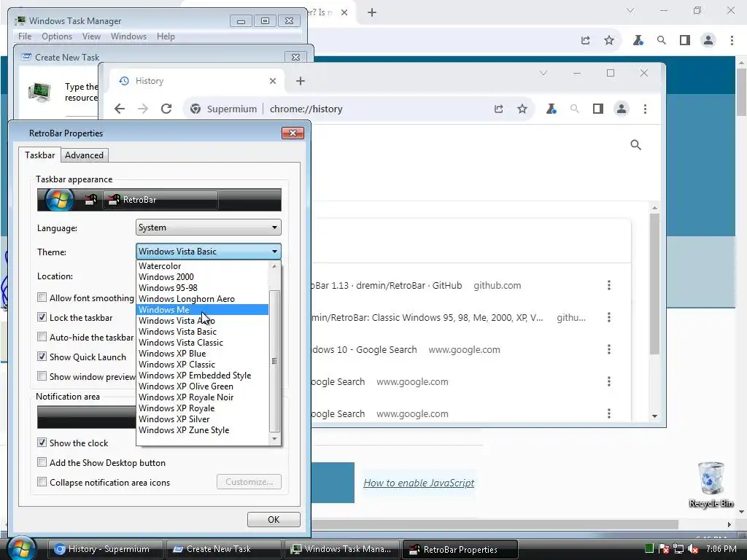Go back in the Supermium History window
The image size is (747, 560).
point(120,109)
